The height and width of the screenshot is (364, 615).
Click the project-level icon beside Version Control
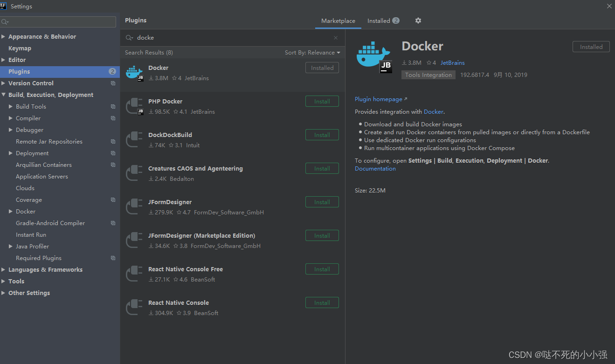[x=113, y=83]
